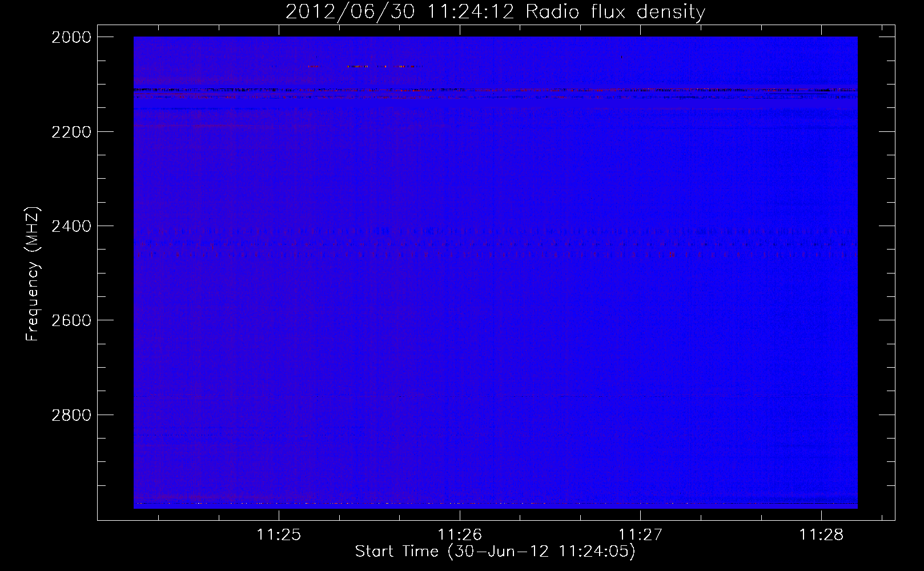924x571 pixels.
Task: Click the 'Frequency (MHZ)' axis title
Action: coord(33,274)
